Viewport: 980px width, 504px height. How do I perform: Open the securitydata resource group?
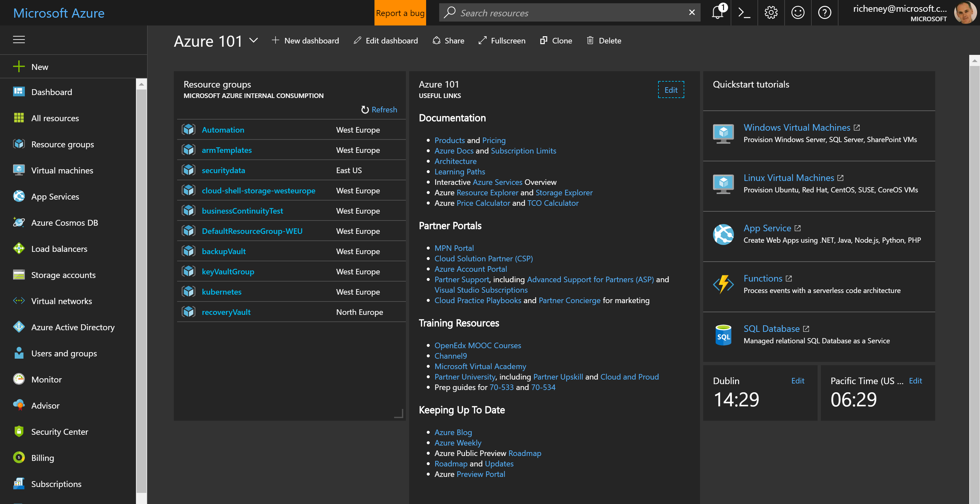[223, 171]
